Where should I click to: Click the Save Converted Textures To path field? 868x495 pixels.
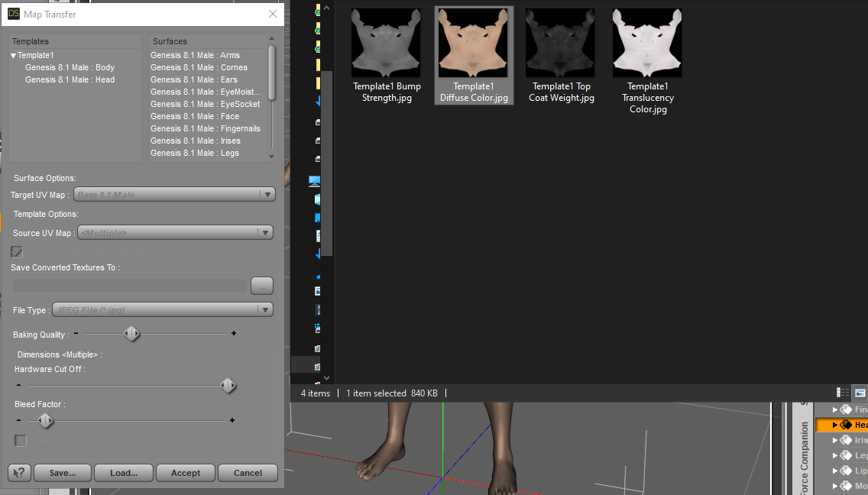point(130,286)
